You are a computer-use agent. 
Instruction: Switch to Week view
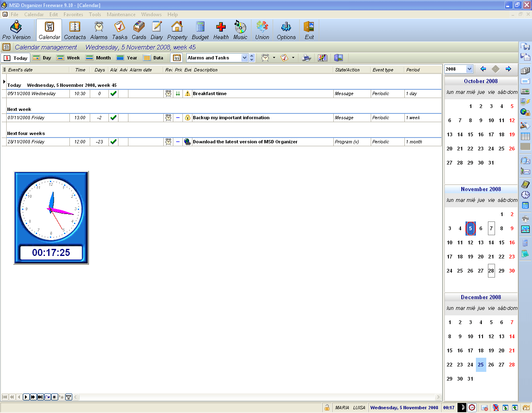pos(68,58)
